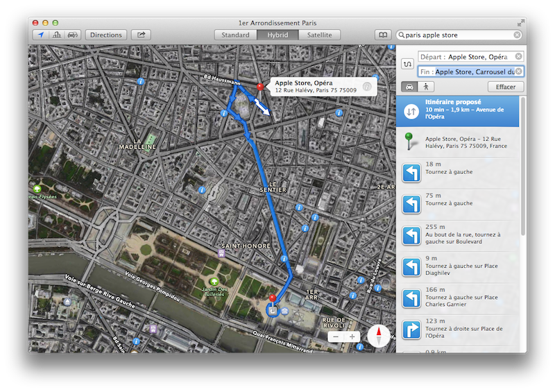Viewport: 555px width, 392px height.
Task: Open the Directions button
Action: pos(106,35)
